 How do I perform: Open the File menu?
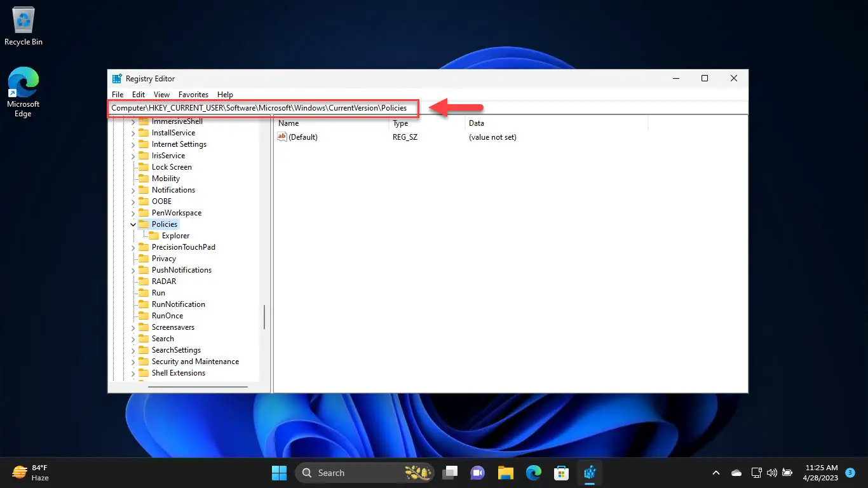pyautogui.click(x=118, y=95)
